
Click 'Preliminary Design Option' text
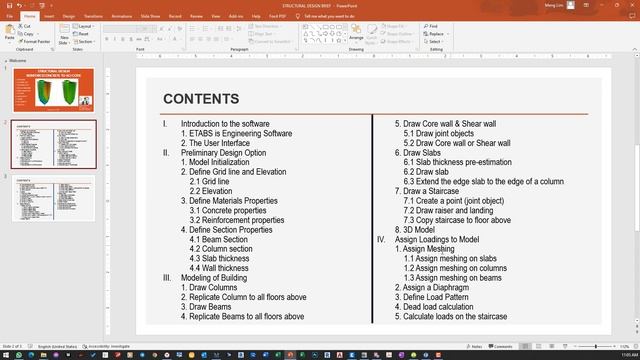pos(223,153)
